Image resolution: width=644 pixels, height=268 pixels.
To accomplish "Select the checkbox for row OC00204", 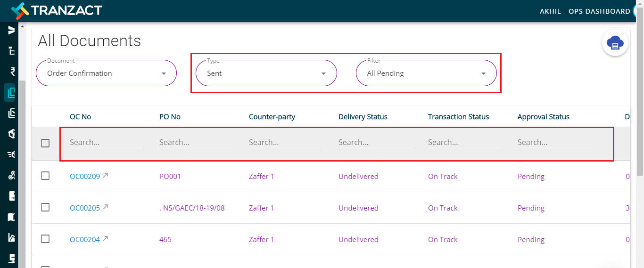I will [x=45, y=239].
